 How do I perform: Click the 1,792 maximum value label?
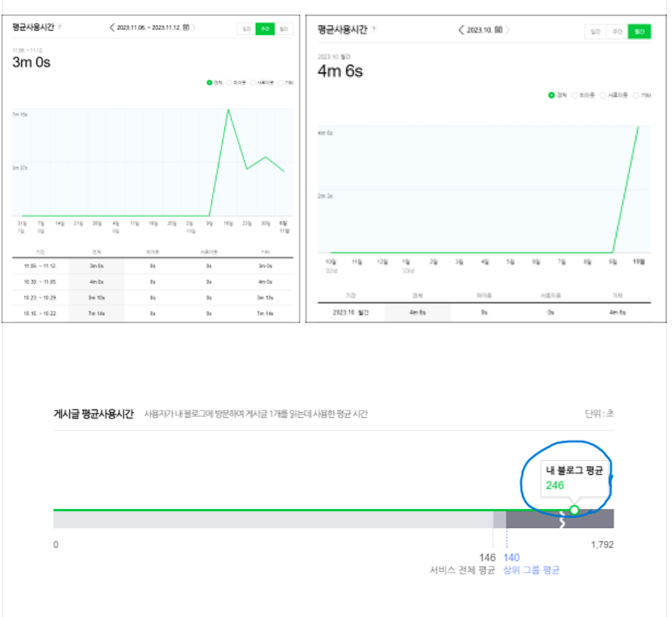(602, 545)
